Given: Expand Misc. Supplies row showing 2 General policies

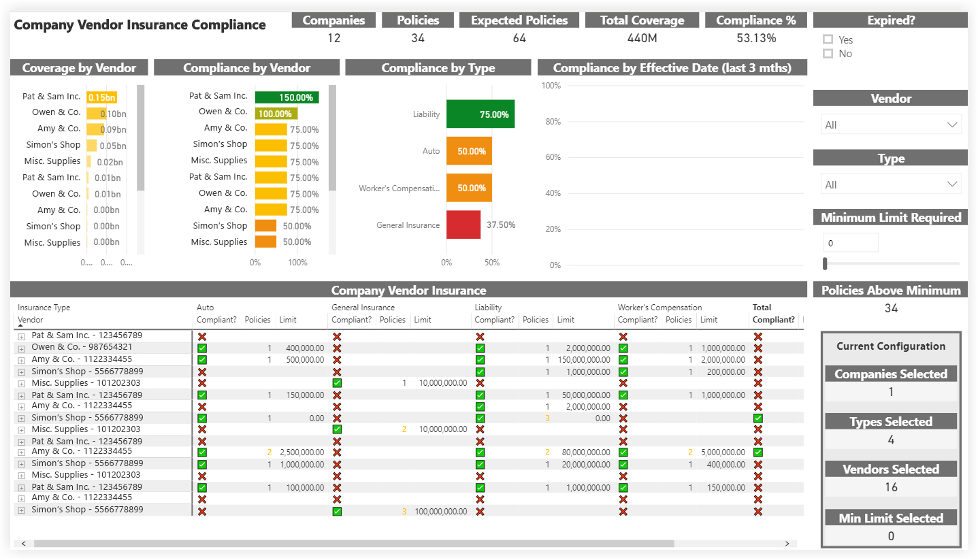Looking at the screenshot, I should [x=22, y=430].
